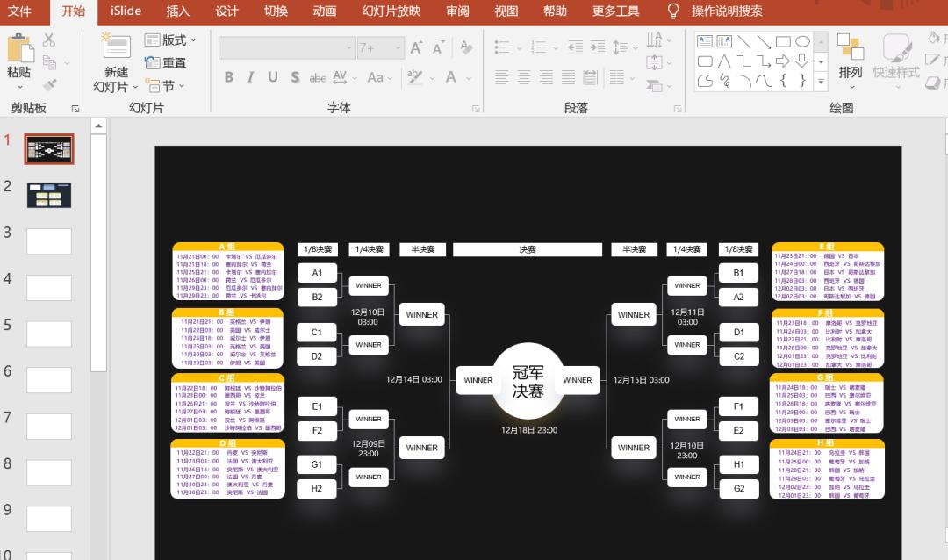
Task: Apply the current font color swatch
Action: tap(450, 77)
